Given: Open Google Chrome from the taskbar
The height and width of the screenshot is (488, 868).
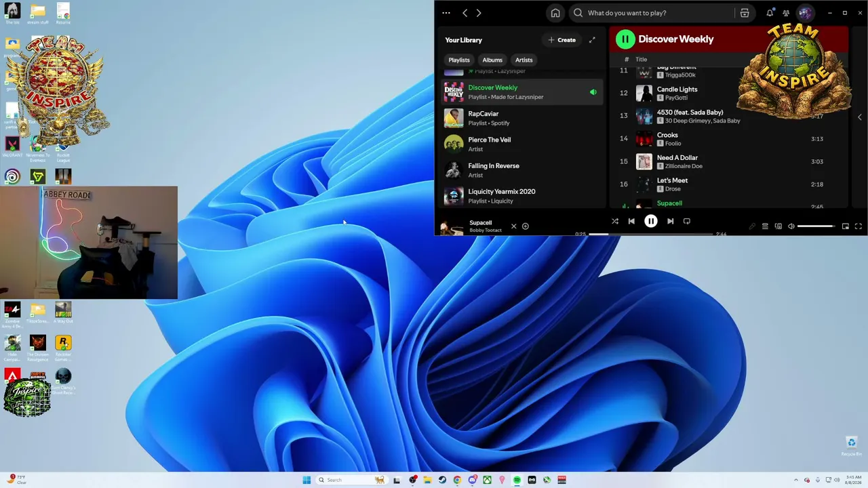Looking at the screenshot, I should click(x=457, y=480).
